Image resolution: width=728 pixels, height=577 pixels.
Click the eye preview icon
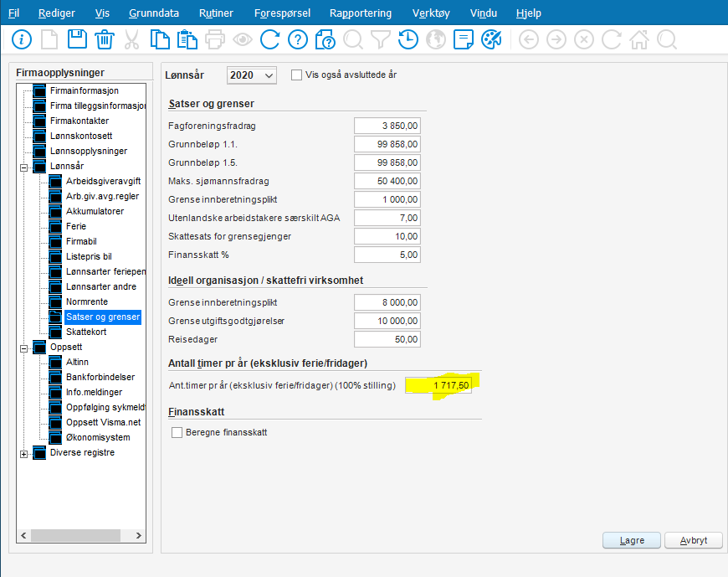pyautogui.click(x=243, y=39)
